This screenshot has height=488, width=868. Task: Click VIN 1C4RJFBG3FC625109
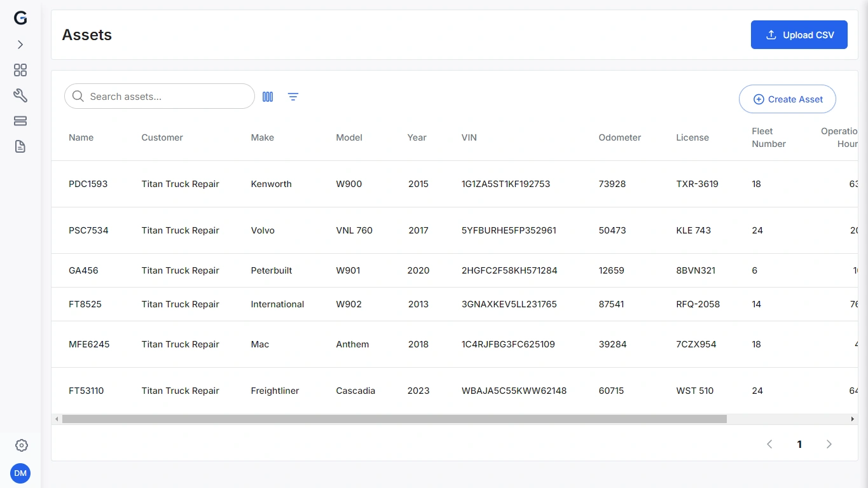click(x=508, y=344)
